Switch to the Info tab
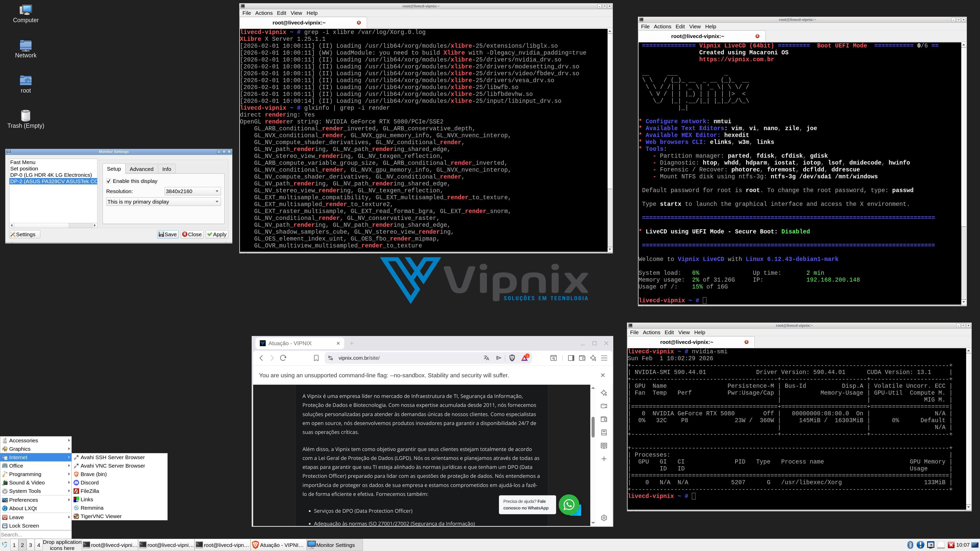This screenshot has width=980, height=551. (167, 169)
